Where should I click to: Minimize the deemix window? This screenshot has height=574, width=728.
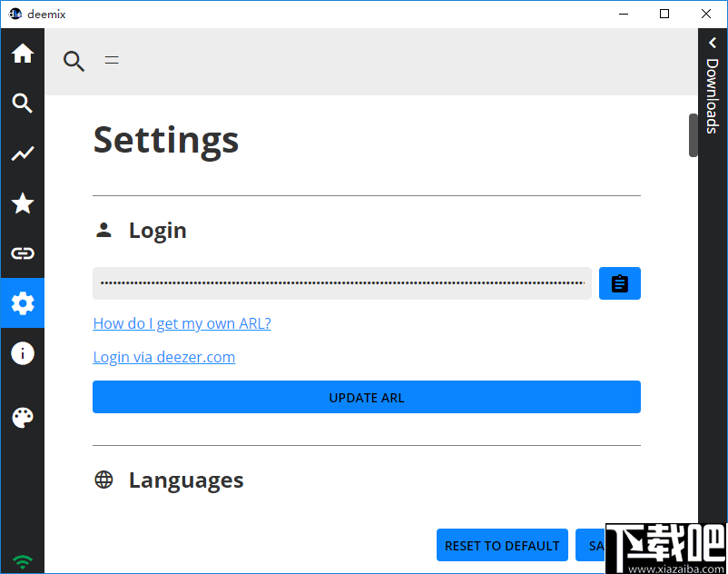(x=623, y=14)
